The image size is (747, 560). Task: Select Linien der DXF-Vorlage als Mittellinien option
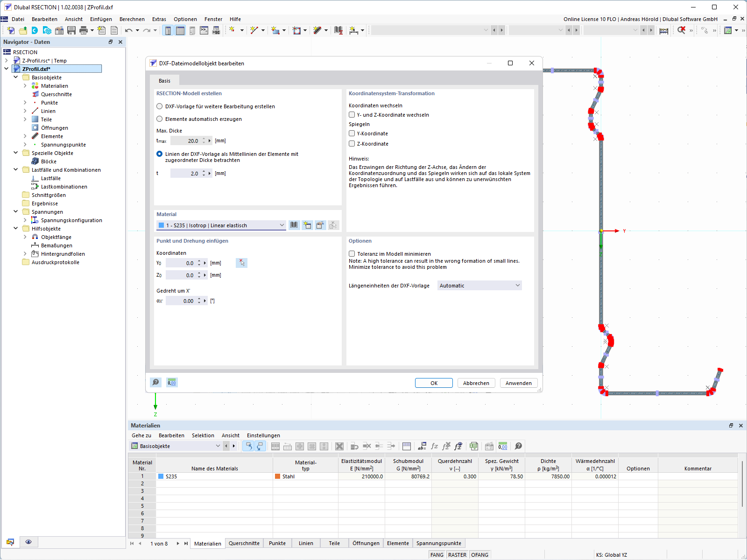(x=160, y=154)
